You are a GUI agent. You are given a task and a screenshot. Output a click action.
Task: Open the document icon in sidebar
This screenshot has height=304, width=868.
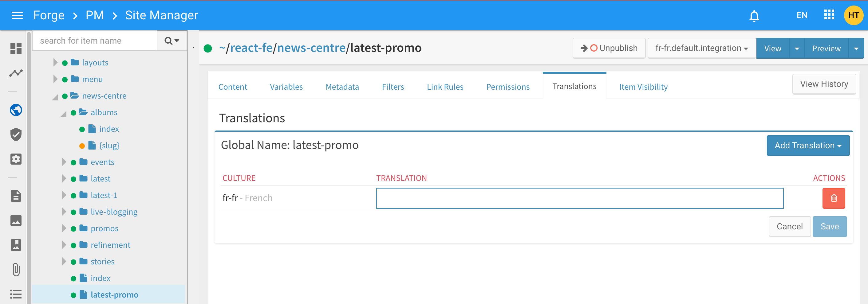16,196
